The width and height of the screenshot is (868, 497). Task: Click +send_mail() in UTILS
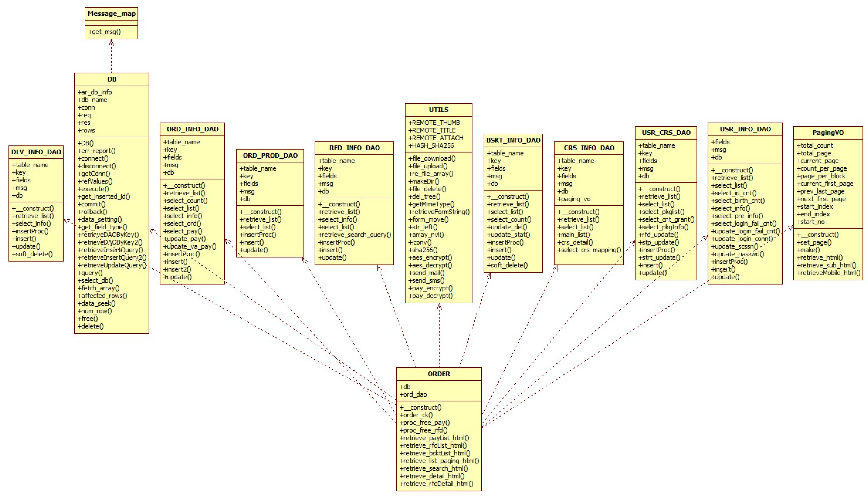point(426,273)
